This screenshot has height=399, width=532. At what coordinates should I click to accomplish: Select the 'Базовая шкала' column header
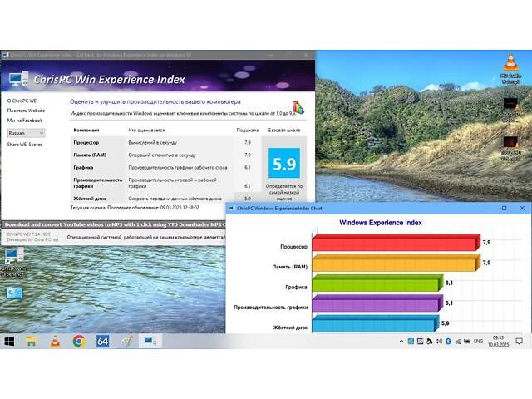coord(284,130)
